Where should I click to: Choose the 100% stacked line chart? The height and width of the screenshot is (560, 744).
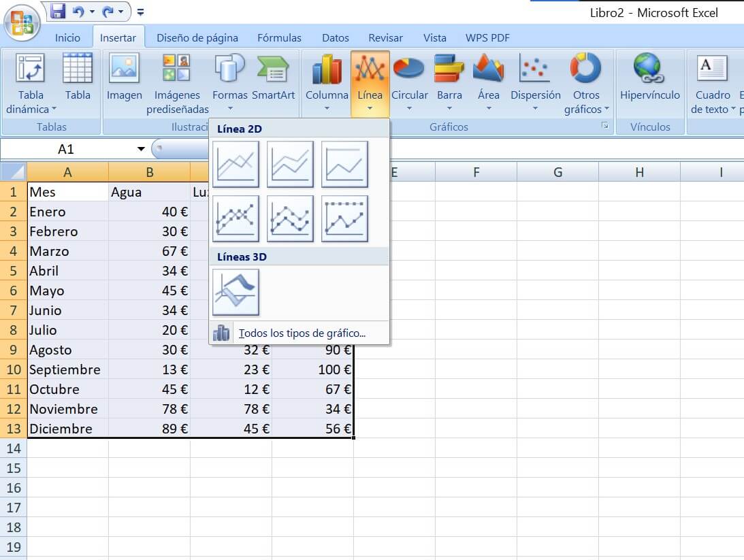click(x=345, y=164)
